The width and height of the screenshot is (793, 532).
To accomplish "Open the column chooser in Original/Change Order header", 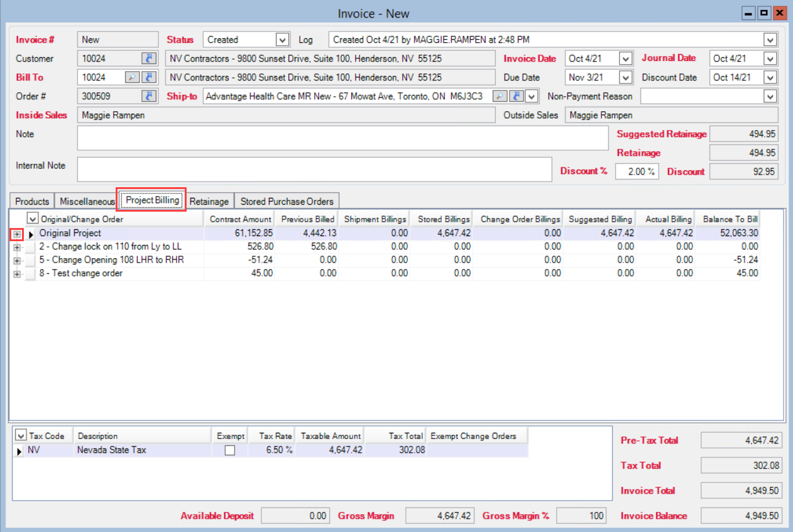I will click(33, 219).
